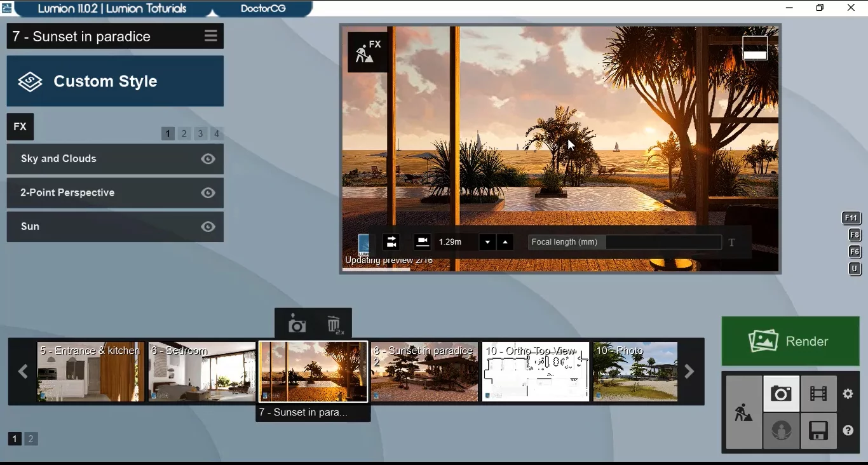Select the '10 - Photo' thumbnail
The image size is (868, 465).
click(x=635, y=372)
